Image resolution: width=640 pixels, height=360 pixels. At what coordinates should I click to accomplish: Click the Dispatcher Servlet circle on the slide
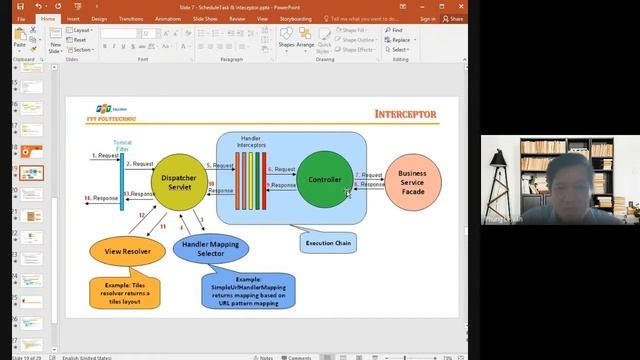[179, 182]
